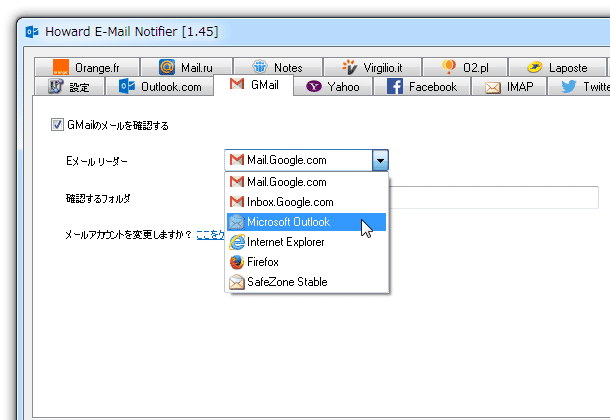The image size is (610, 420).
Task: Click the Orange logo icon
Action: pos(61,67)
